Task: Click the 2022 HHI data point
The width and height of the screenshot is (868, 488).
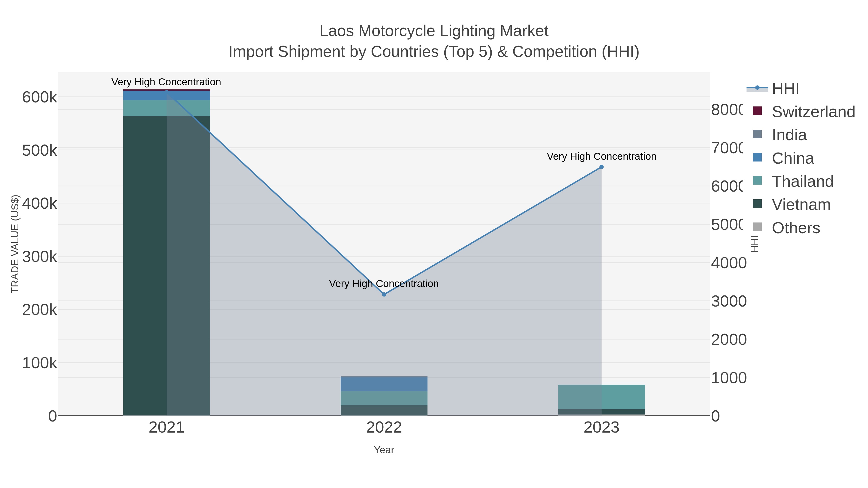Action: 384,294
